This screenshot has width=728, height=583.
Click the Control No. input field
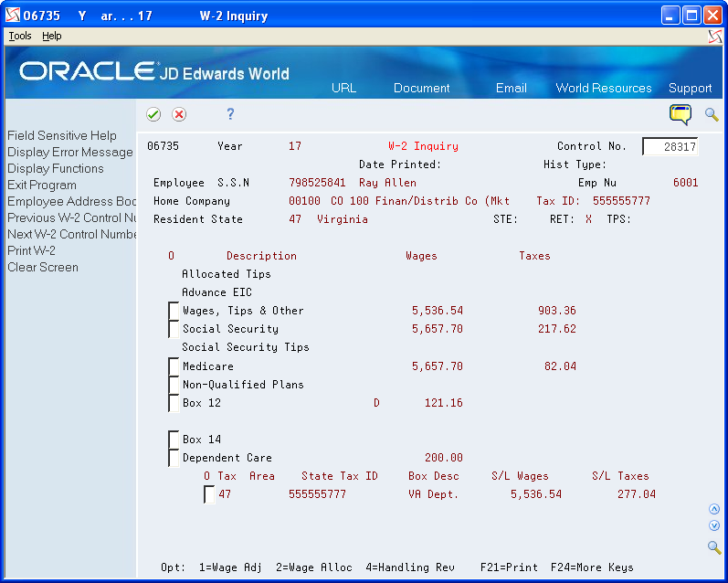point(670,147)
